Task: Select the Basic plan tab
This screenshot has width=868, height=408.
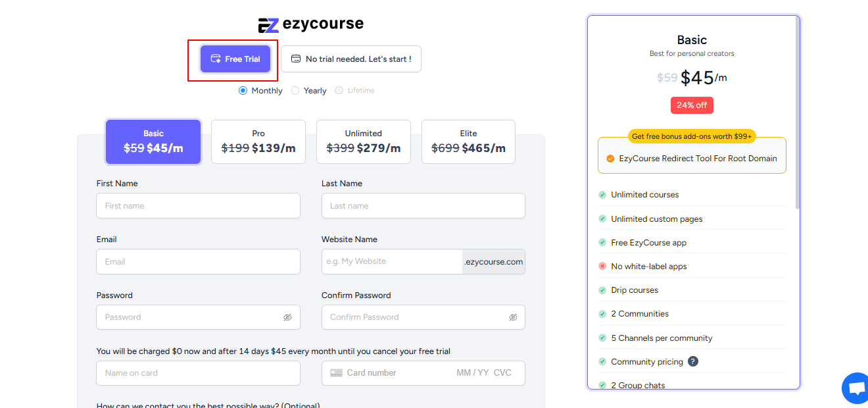Action: [153, 141]
